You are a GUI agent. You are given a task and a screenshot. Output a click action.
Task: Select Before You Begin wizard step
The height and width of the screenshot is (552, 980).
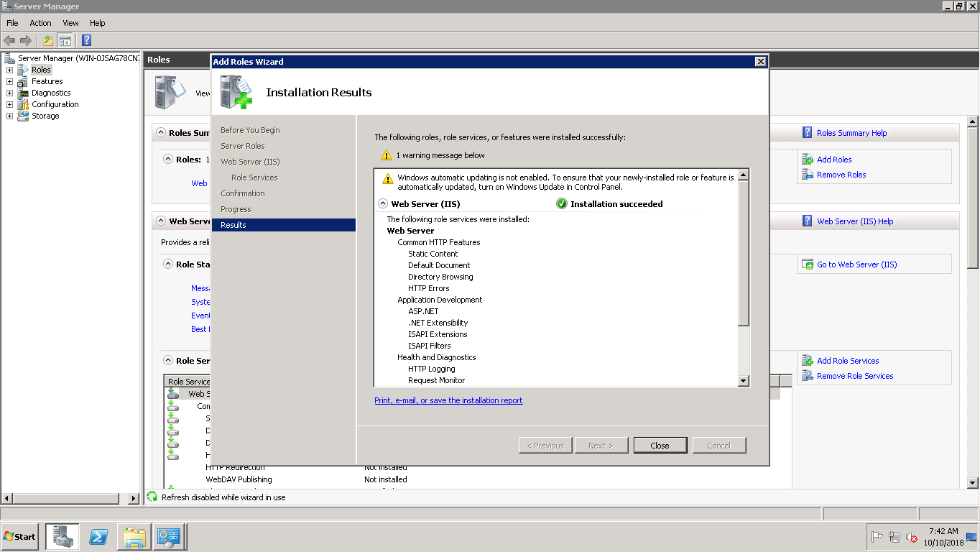250,130
